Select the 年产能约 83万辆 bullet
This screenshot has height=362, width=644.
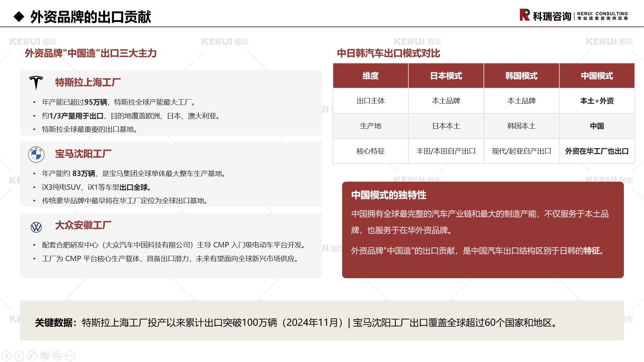point(134,174)
